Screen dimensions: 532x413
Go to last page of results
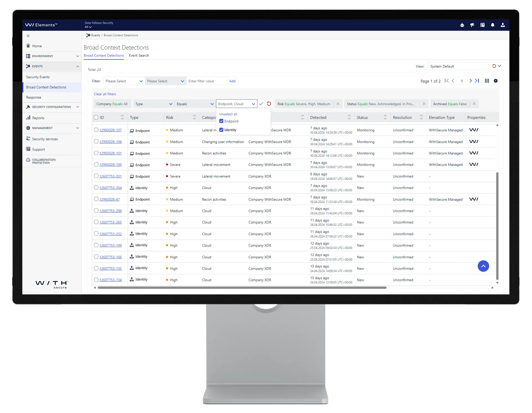click(x=477, y=81)
